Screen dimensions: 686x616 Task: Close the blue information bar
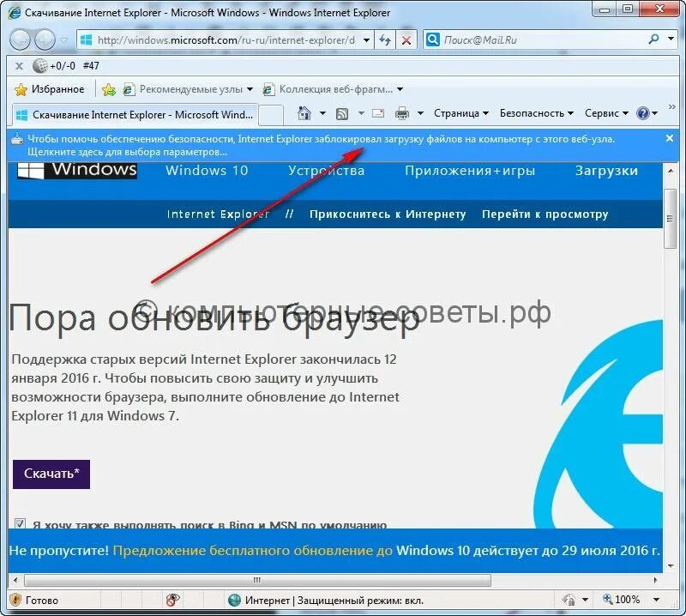[x=670, y=138]
